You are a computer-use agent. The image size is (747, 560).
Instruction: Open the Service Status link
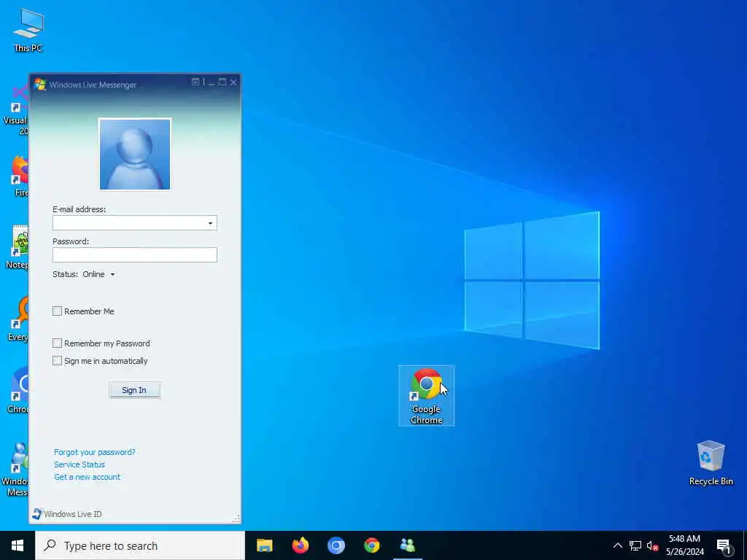pyautogui.click(x=79, y=464)
